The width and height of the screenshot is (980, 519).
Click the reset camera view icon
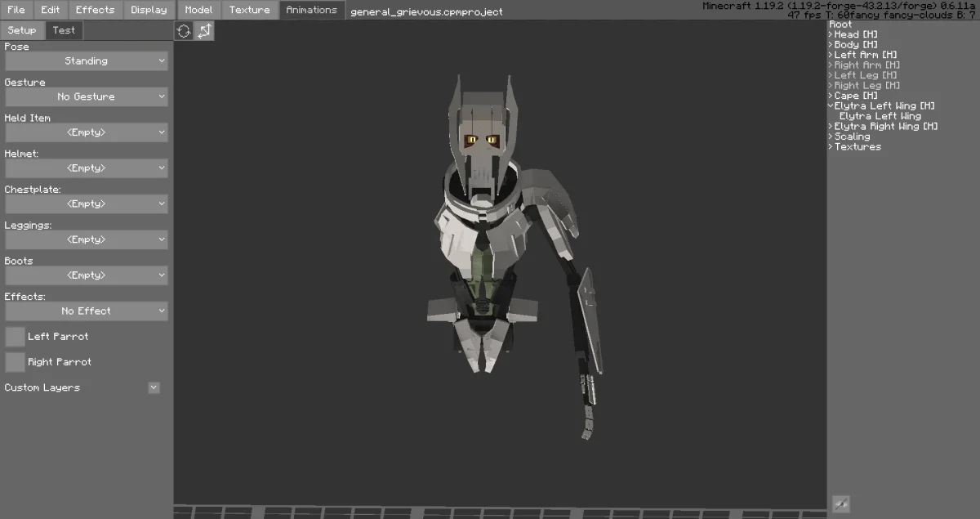coord(184,31)
